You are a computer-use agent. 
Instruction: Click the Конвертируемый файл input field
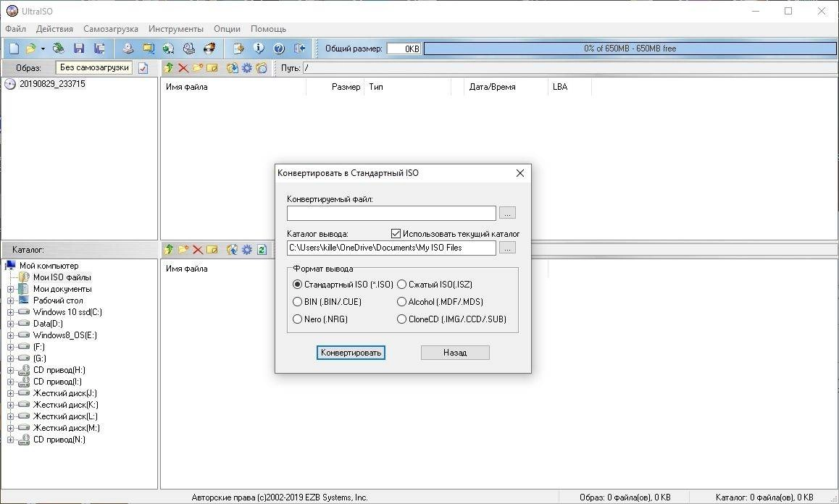[391, 213]
